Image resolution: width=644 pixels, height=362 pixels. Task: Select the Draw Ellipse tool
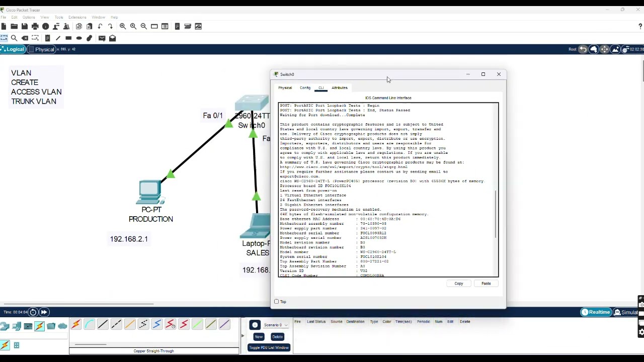coord(79,38)
